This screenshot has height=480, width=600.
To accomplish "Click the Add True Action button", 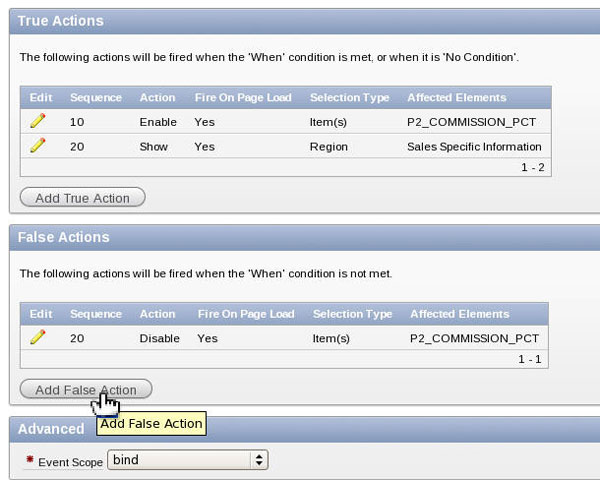I will click(x=82, y=198).
